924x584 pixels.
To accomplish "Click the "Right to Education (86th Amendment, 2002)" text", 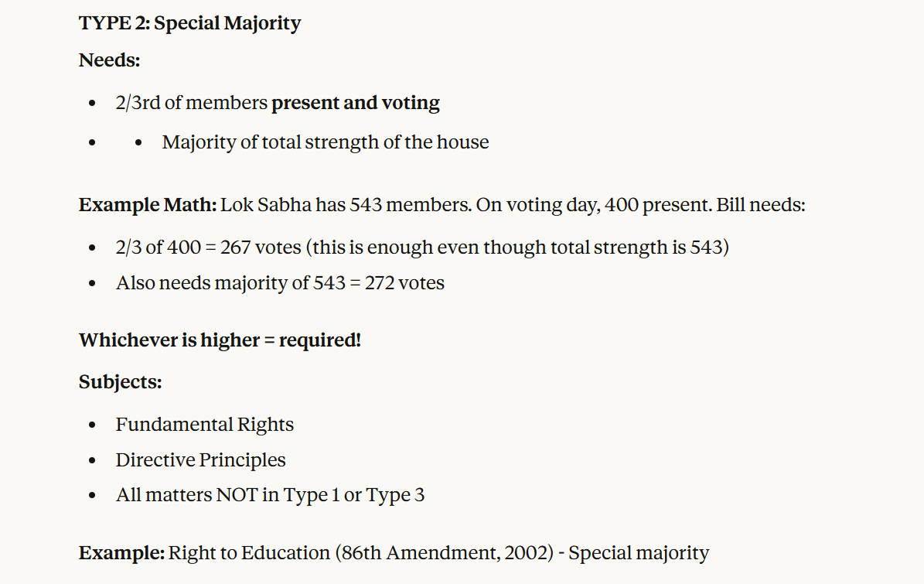I will (x=362, y=553).
